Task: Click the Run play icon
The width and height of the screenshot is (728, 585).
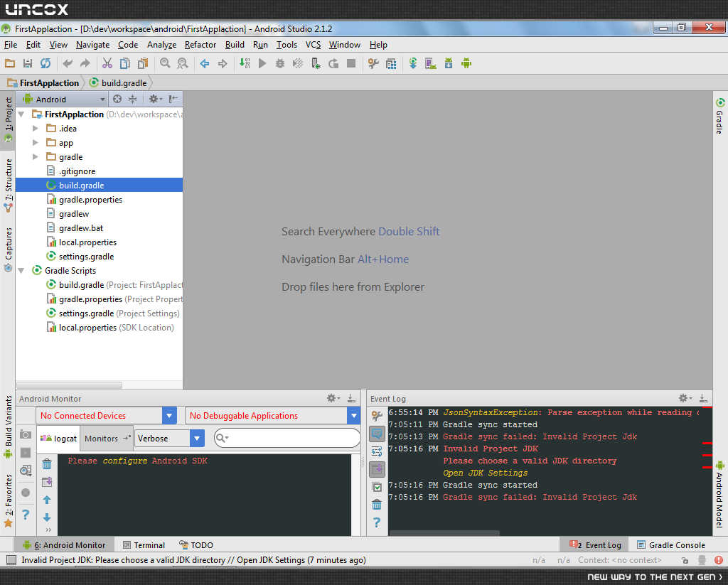Action: 262,63
